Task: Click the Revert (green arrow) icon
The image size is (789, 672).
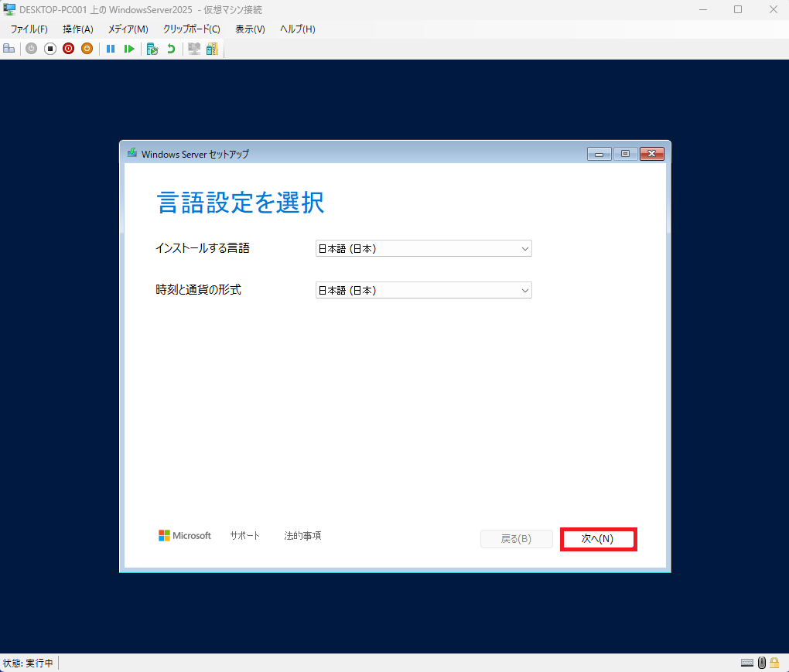Action: pos(171,49)
